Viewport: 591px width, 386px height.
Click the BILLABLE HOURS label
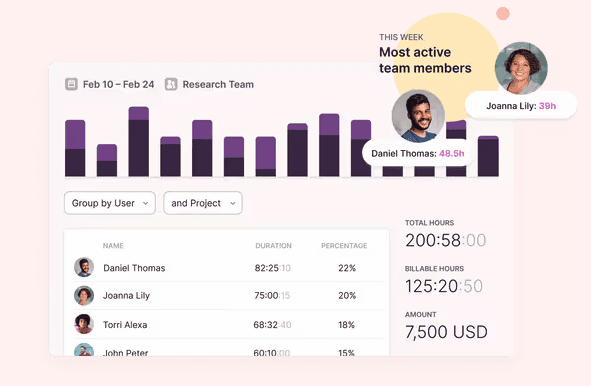(434, 269)
